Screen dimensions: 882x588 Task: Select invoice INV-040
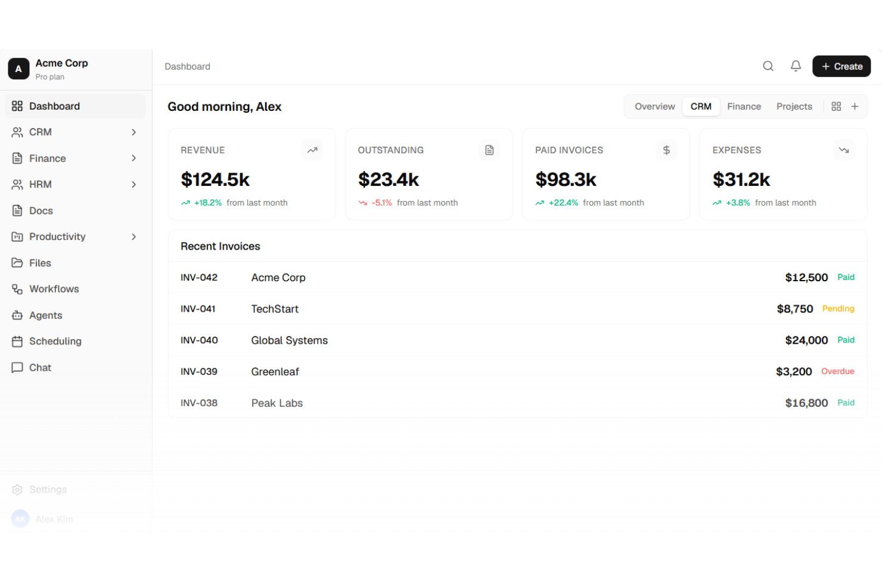(517, 340)
